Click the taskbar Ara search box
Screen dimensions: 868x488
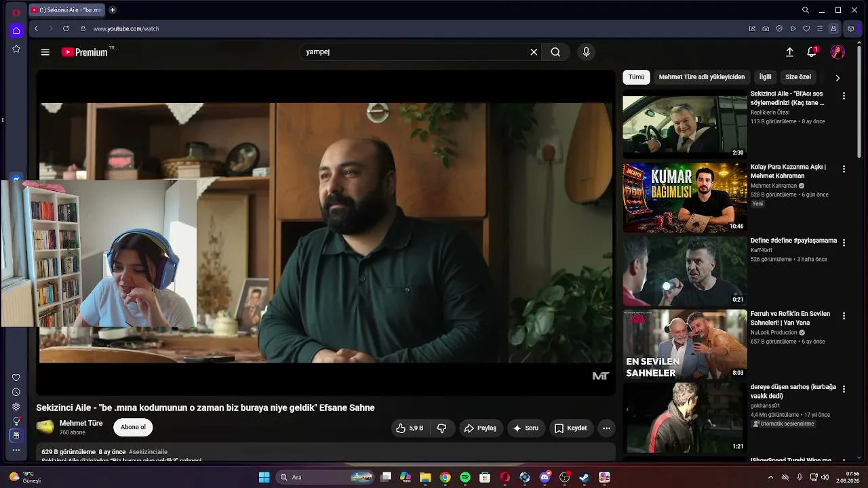[x=326, y=477]
